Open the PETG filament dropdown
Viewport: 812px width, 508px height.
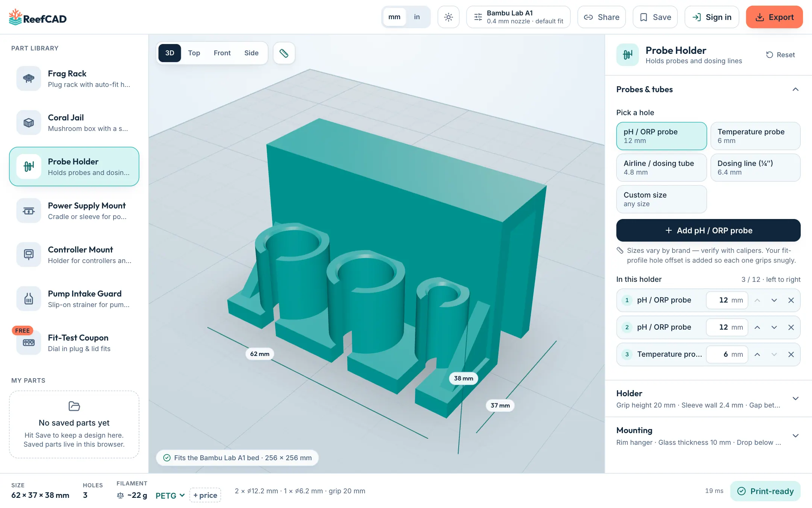170,496
